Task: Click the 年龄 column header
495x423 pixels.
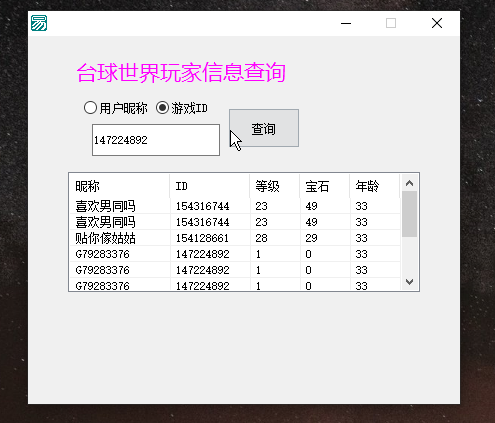Action: click(x=375, y=186)
